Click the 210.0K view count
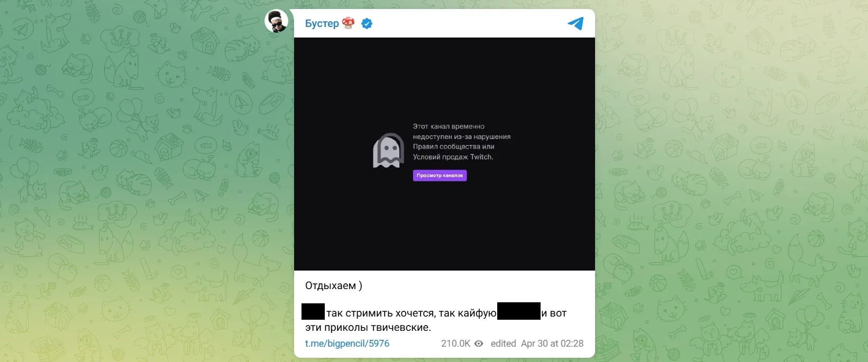The height and width of the screenshot is (362, 868). [455, 344]
